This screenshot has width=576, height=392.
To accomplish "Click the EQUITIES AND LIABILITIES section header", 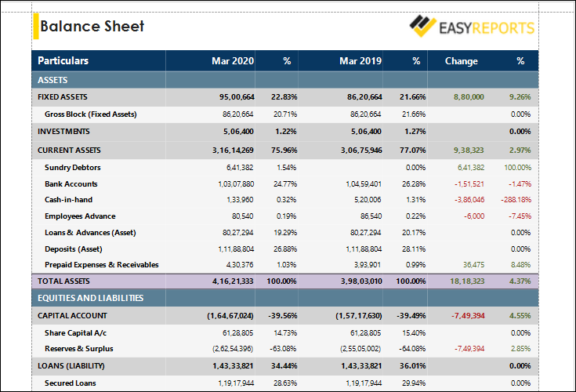I will [90, 298].
